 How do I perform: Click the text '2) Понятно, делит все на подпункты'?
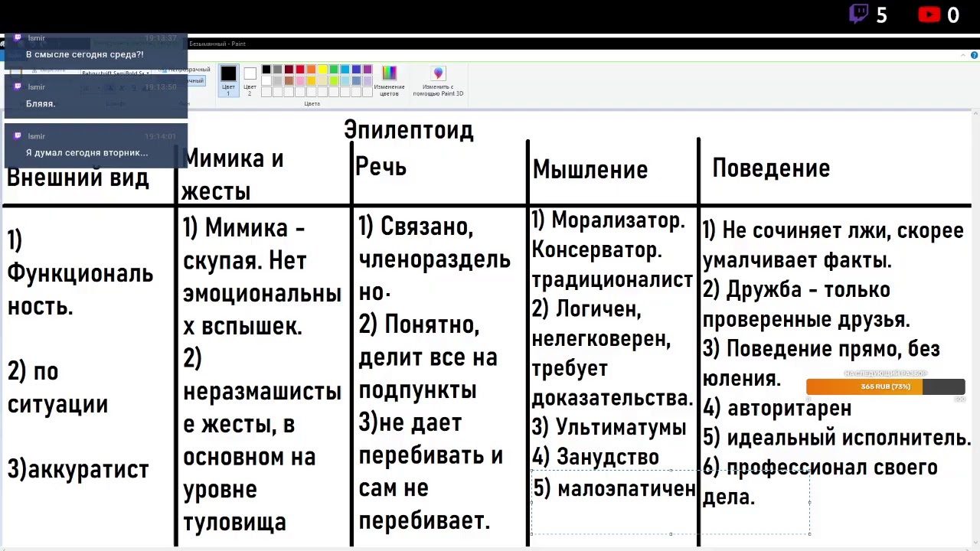(x=428, y=357)
